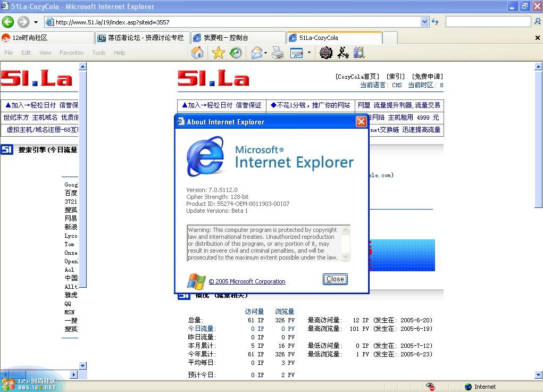Screen dimensions: 543x392
Task: Click the History clock icon on toolbar
Action: 236,53
